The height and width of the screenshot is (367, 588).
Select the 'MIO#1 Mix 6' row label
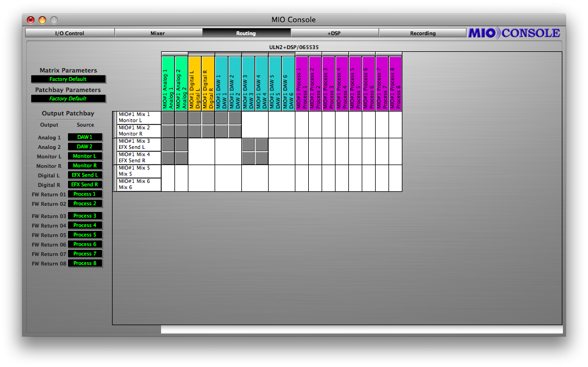tap(139, 185)
